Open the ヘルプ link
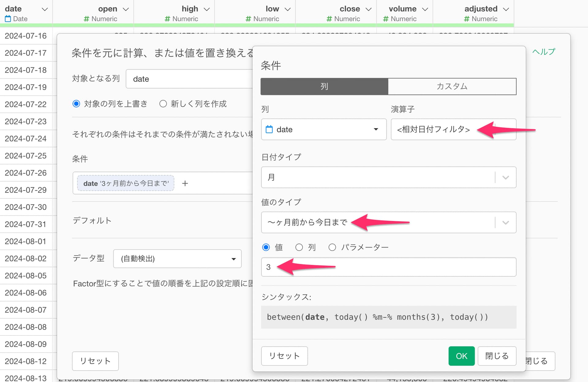Viewport: 588px width, 382px height. 544,52
